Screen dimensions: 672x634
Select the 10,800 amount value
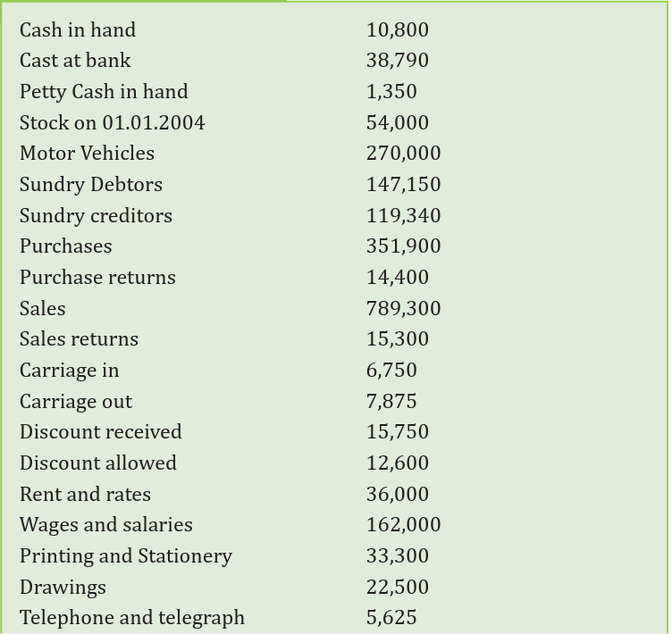[x=398, y=30]
